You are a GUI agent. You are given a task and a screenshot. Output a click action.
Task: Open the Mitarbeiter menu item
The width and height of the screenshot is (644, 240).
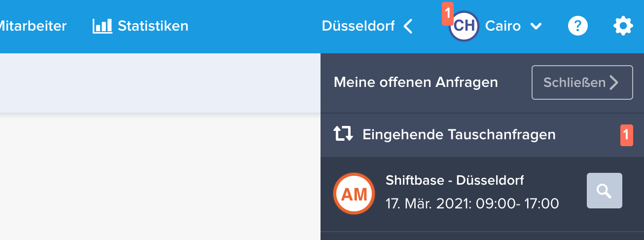coord(33,26)
